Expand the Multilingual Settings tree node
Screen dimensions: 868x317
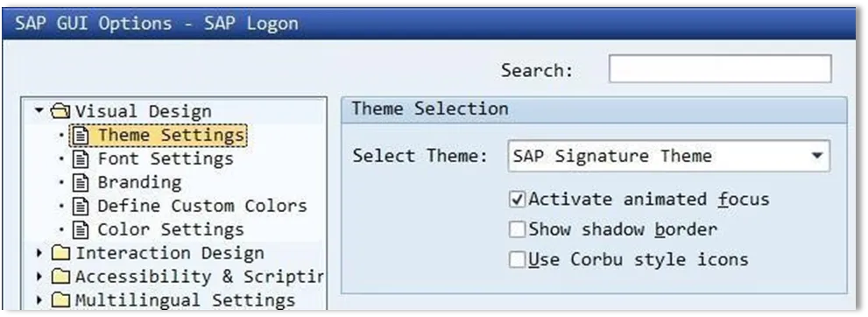(x=39, y=300)
